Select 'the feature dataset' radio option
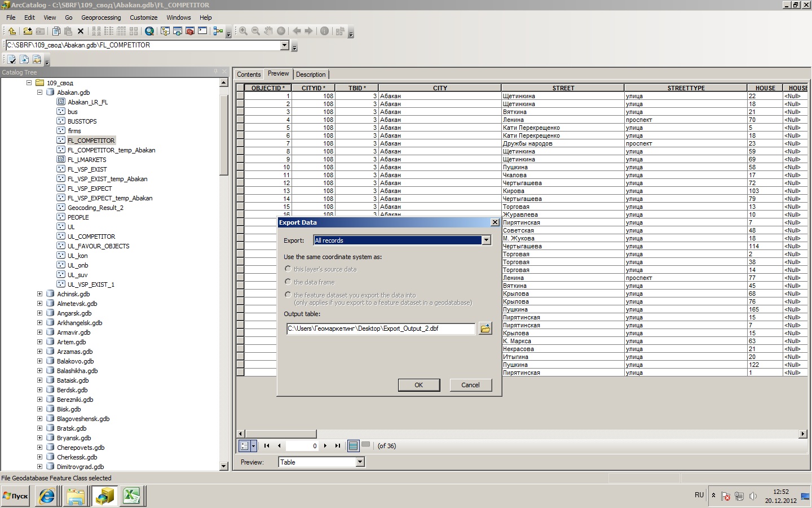 [x=288, y=295]
